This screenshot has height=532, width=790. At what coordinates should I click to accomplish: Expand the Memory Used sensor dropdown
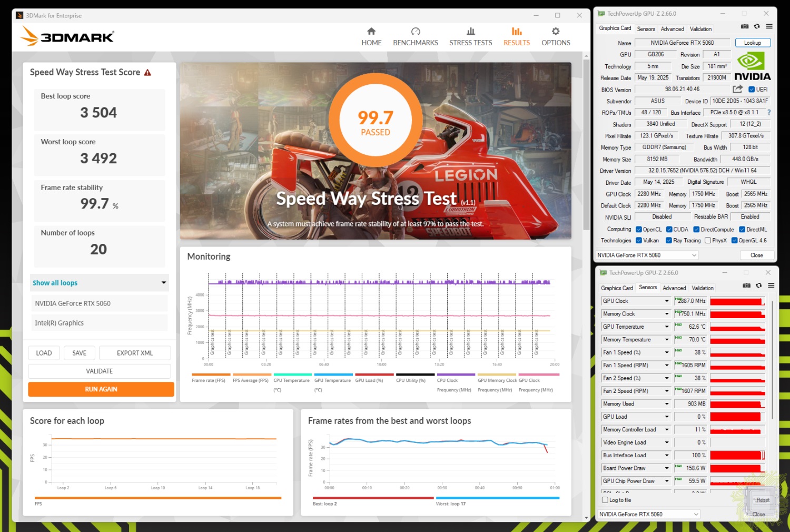(x=667, y=404)
